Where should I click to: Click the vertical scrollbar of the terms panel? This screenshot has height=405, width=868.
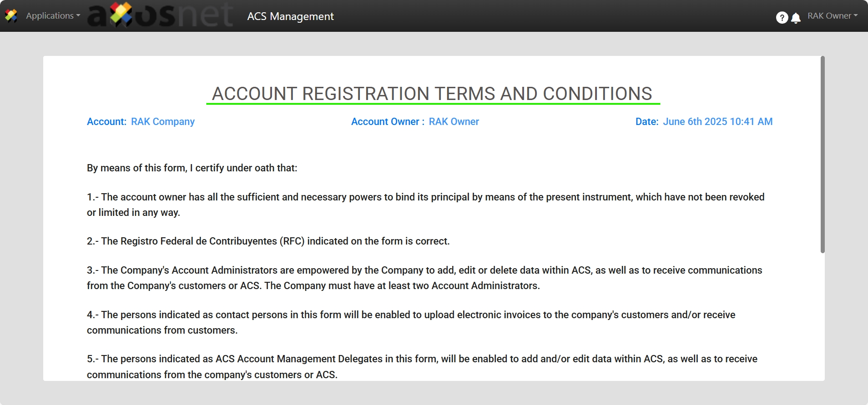tap(822, 155)
